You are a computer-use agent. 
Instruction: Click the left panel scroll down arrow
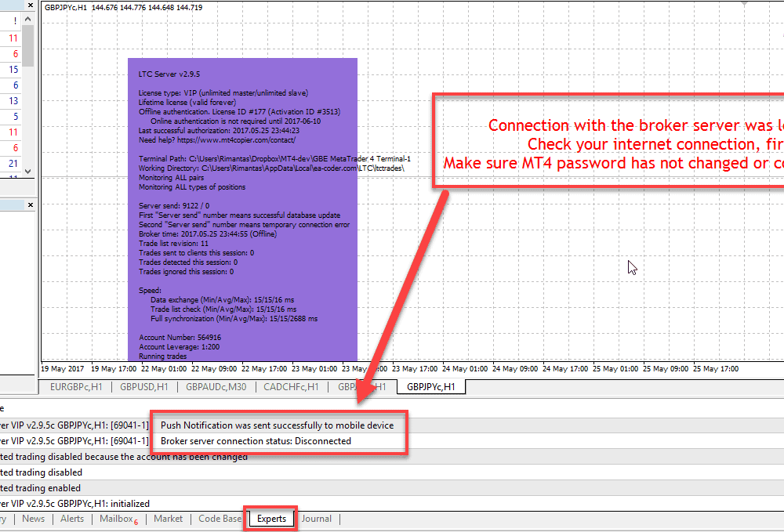(x=28, y=172)
